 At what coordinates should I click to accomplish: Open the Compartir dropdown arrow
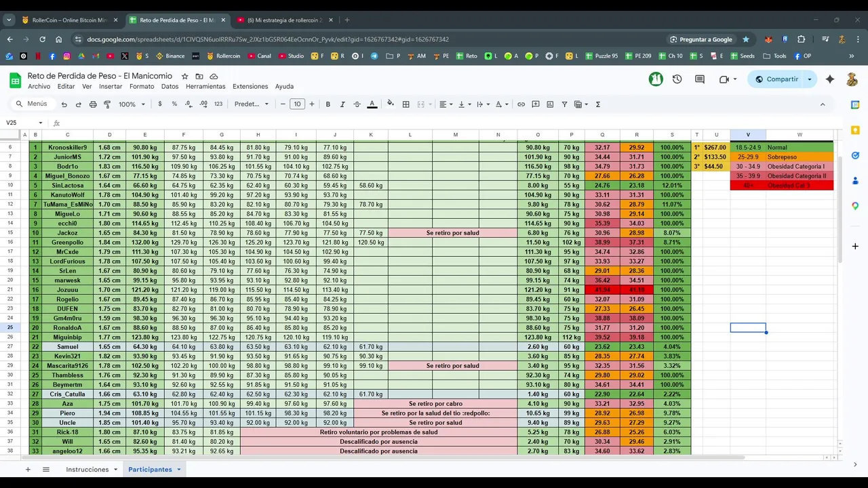809,79
